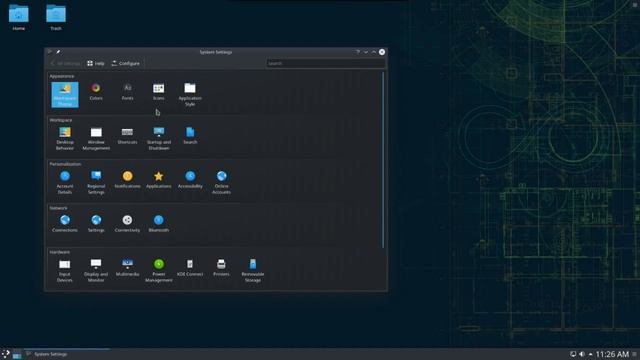
Task: Open Account Details settings
Action: (65, 183)
